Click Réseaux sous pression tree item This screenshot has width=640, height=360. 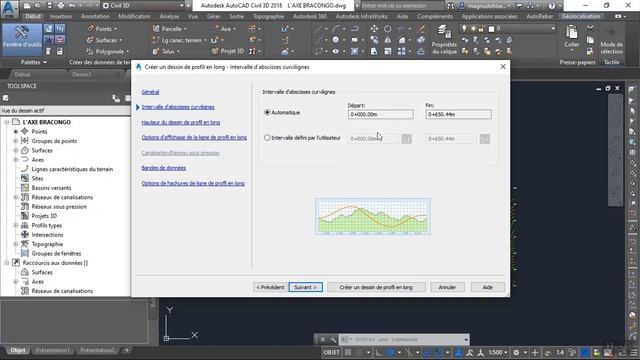59,207
